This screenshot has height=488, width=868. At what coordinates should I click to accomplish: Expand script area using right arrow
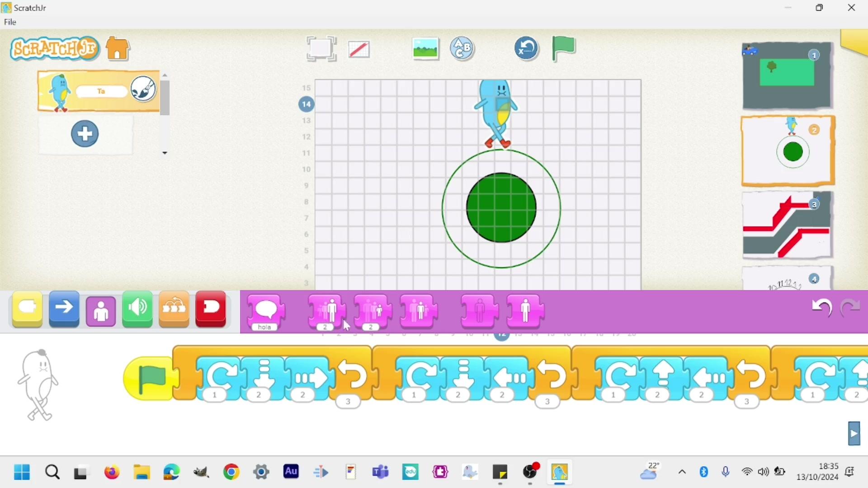coord(854,434)
